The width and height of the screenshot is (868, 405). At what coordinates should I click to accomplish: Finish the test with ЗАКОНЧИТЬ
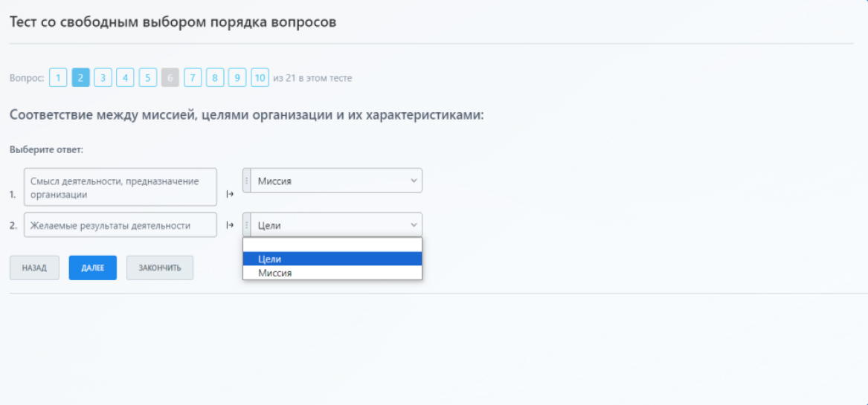coord(160,268)
